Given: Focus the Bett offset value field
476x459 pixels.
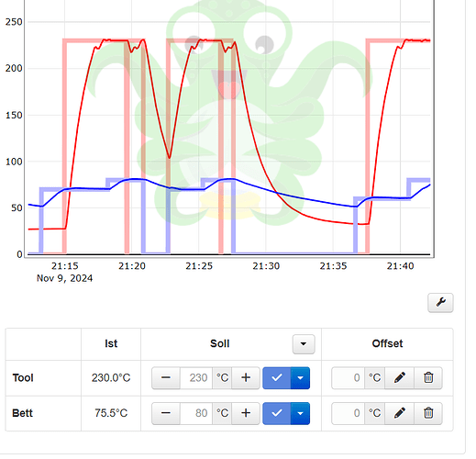Looking at the screenshot, I should click(349, 413).
